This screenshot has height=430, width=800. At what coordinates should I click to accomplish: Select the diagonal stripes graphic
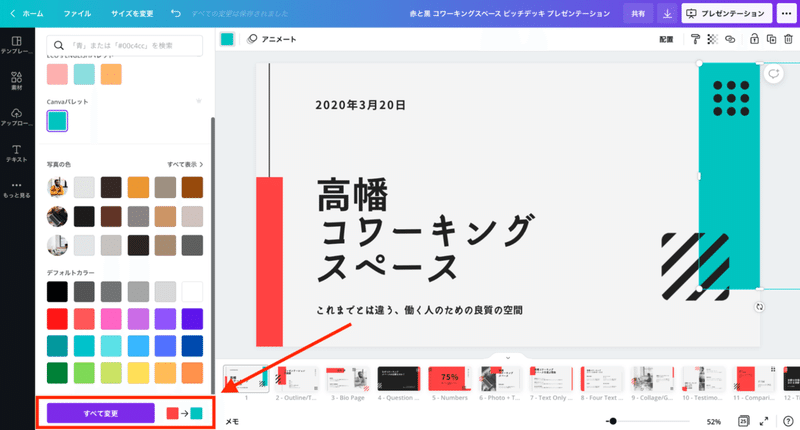[x=694, y=266]
